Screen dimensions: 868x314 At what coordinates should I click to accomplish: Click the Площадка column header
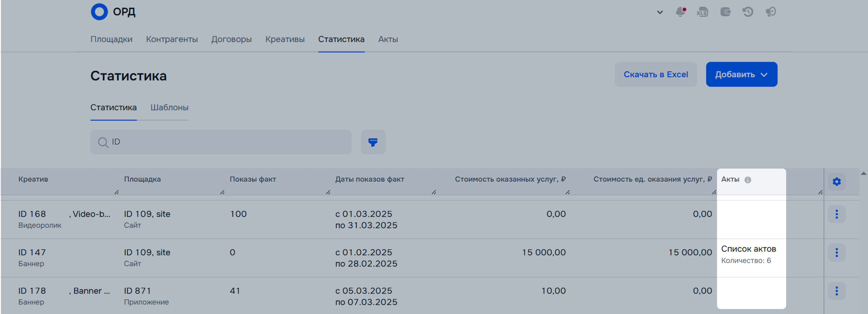(x=142, y=179)
